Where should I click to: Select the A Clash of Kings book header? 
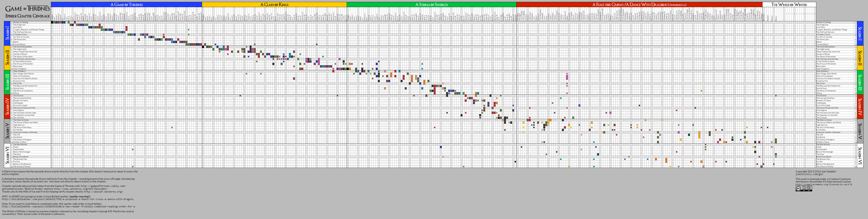point(274,4)
